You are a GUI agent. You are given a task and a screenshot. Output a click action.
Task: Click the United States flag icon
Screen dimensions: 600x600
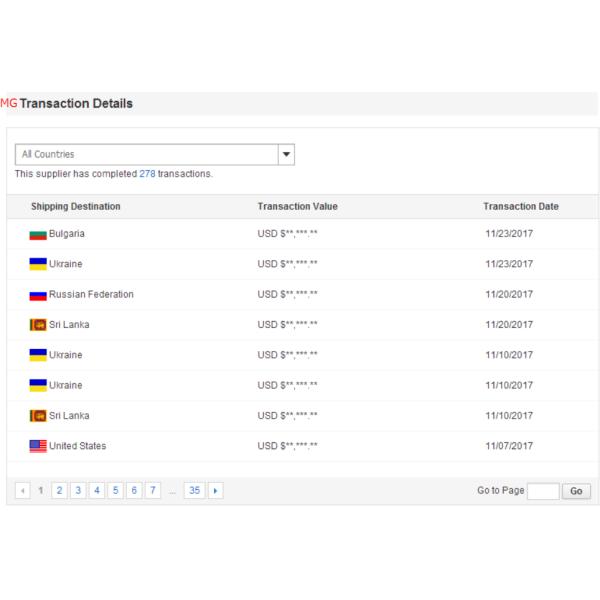38,446
